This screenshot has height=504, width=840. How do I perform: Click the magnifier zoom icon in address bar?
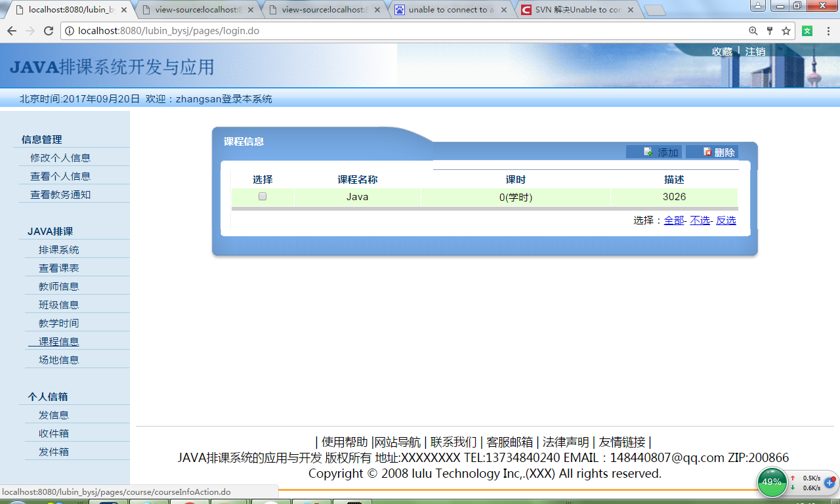point(753,30)
